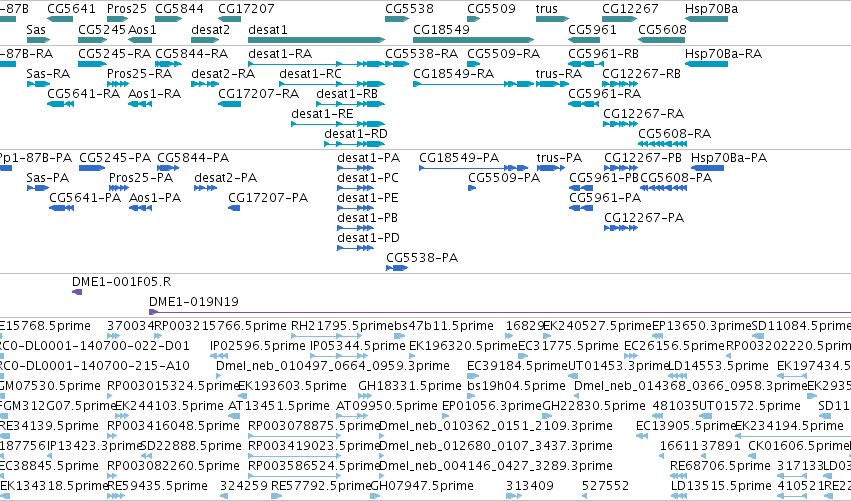Image resolution: width=851 pixels, height=501 pixels.
Task: Select the CG5538-PA protein label
Action: 422,258
